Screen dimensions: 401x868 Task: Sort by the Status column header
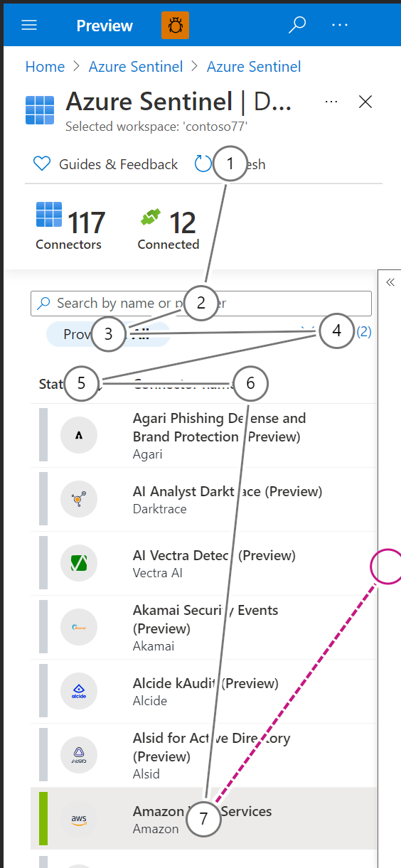(x=70, y=384)
